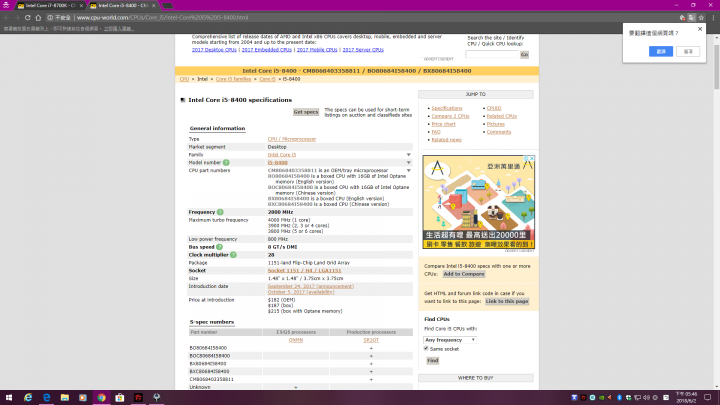Screen dimensions: 720x405
Task: Click the green help icon next to Model number
Action: [x=226, y=163]
